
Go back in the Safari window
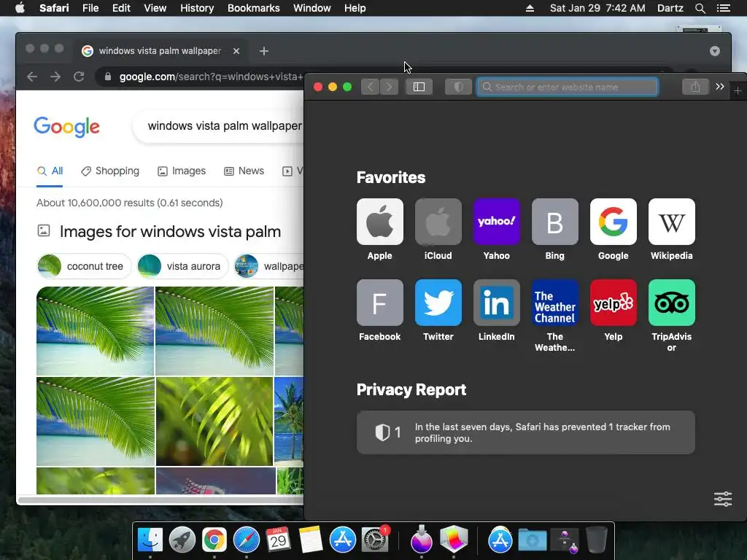point(370,87)
